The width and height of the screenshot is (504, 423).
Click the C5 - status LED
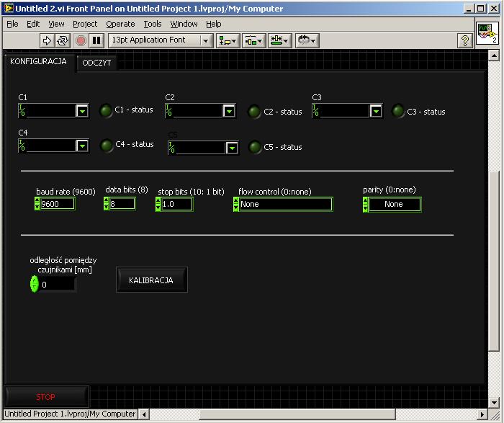[255, 147]
